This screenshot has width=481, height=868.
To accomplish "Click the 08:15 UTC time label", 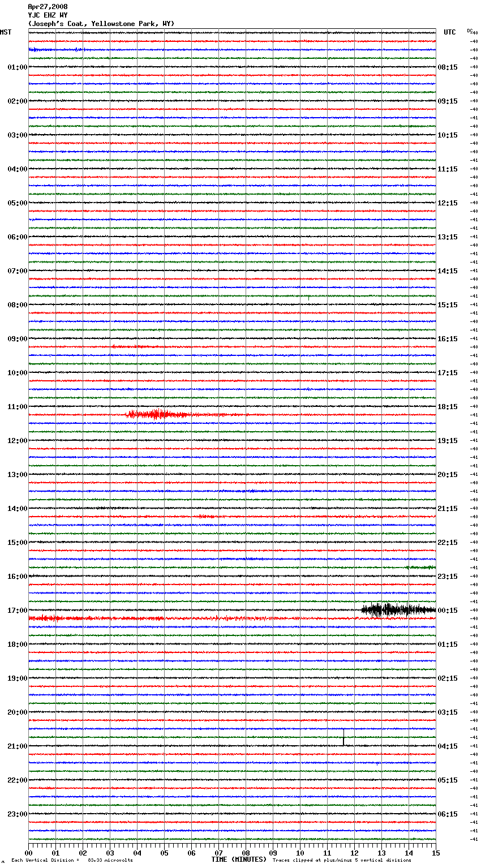I will [448, 67].
